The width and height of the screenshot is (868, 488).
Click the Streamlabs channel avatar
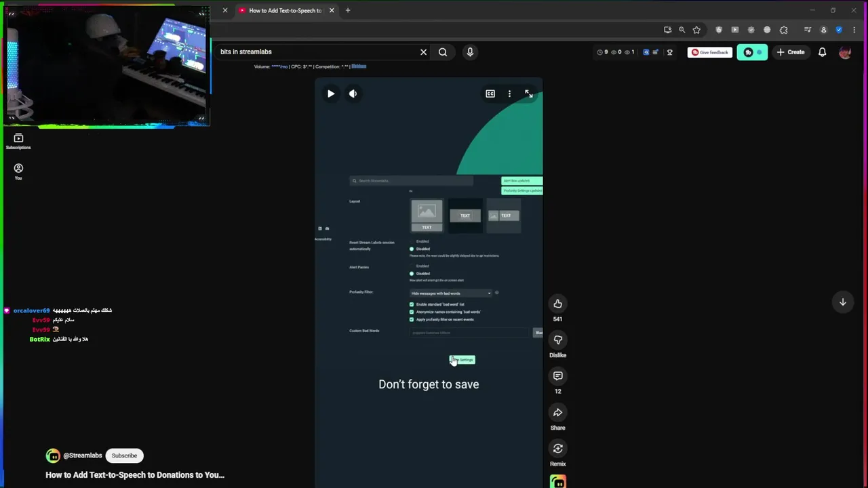53,455
